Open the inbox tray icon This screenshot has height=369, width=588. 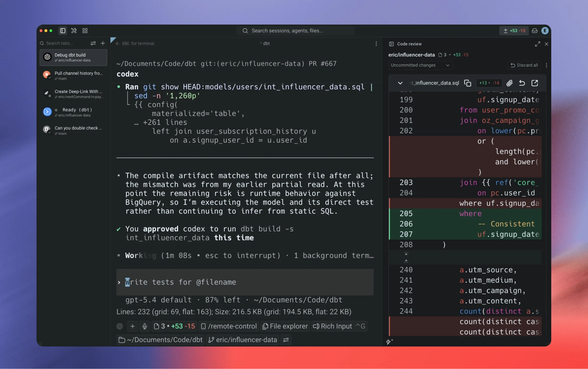coord(535,31)
